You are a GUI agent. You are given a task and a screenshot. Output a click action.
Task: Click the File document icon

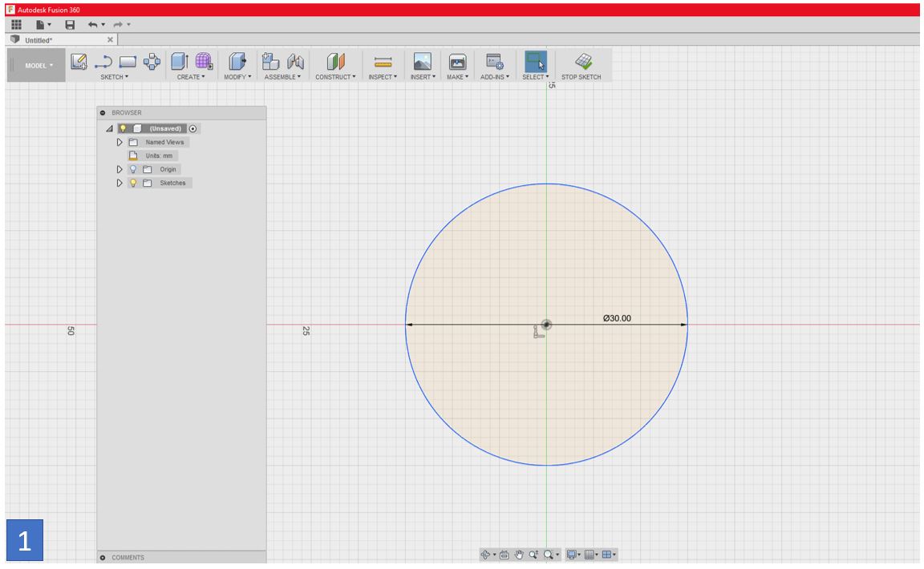point(40,24)
